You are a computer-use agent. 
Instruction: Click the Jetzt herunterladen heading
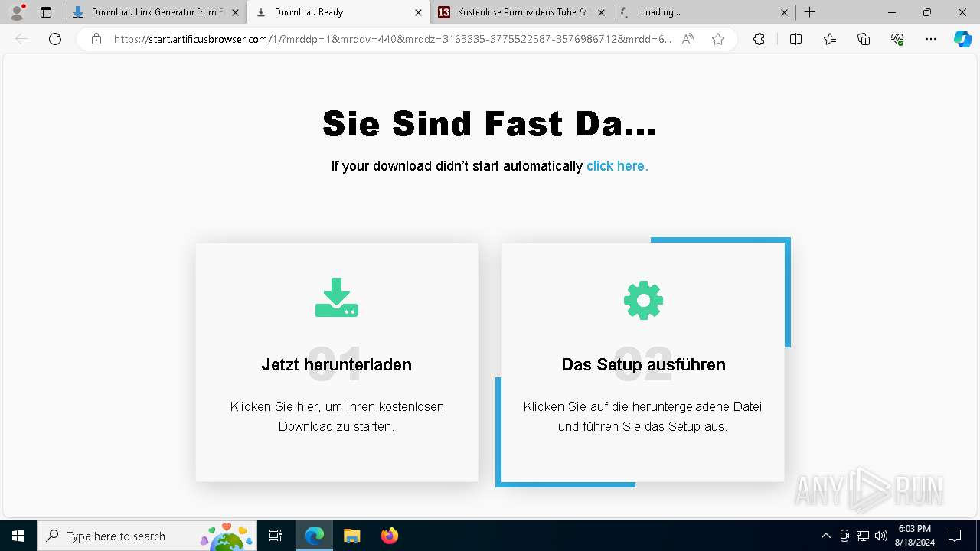[337, 364]
